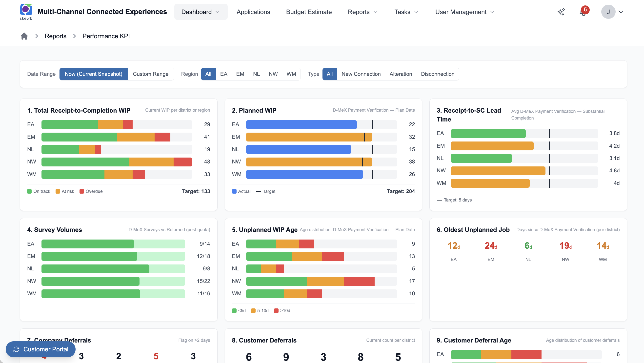This screenshot has height=363, width=644.
Task: Expand the User Management chevron
Action: tap(492, 12)
